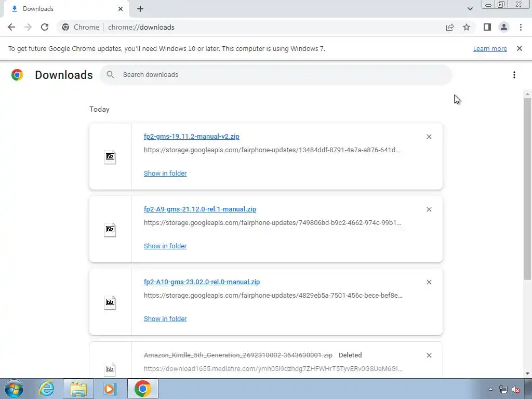Image resolution: width=532 pixels, height=399 pixels.
Task: Open the Windows Start menu
Action: tap(14, 389)
